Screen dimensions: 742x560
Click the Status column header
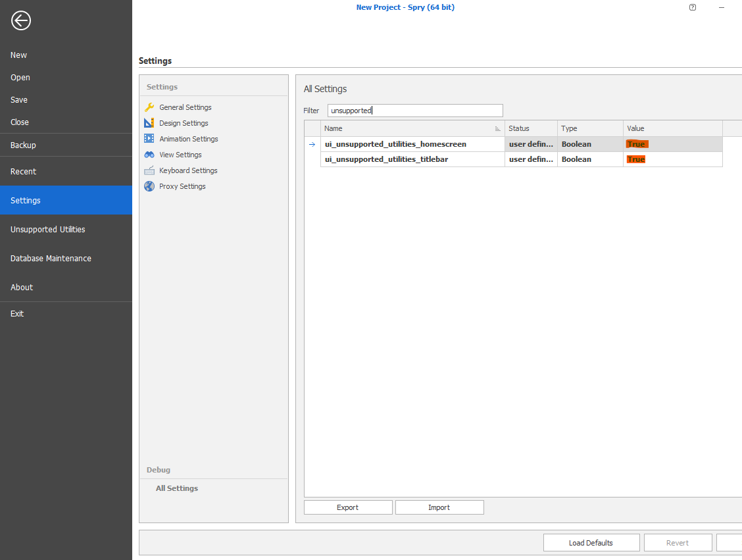pyautogui.click(x=530, y=128)
